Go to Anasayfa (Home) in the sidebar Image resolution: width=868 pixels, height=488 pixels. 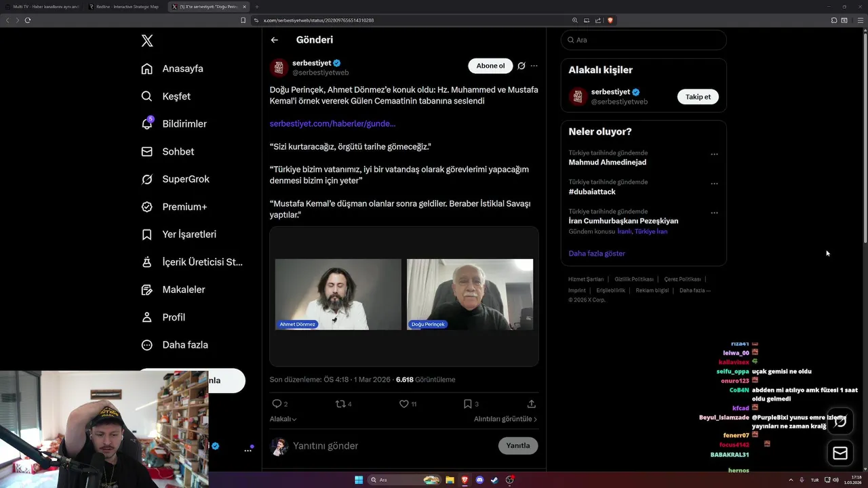click(x=172, y=68)
